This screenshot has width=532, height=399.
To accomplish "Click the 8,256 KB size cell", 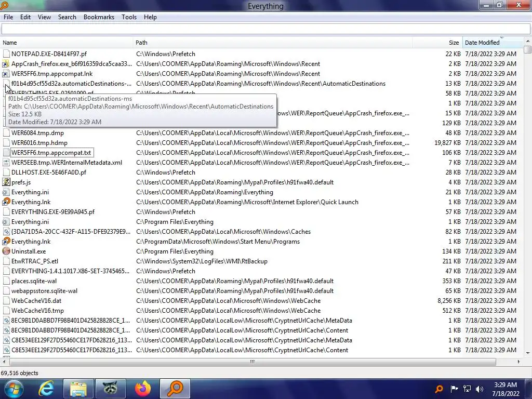I will tap(449, 301).
